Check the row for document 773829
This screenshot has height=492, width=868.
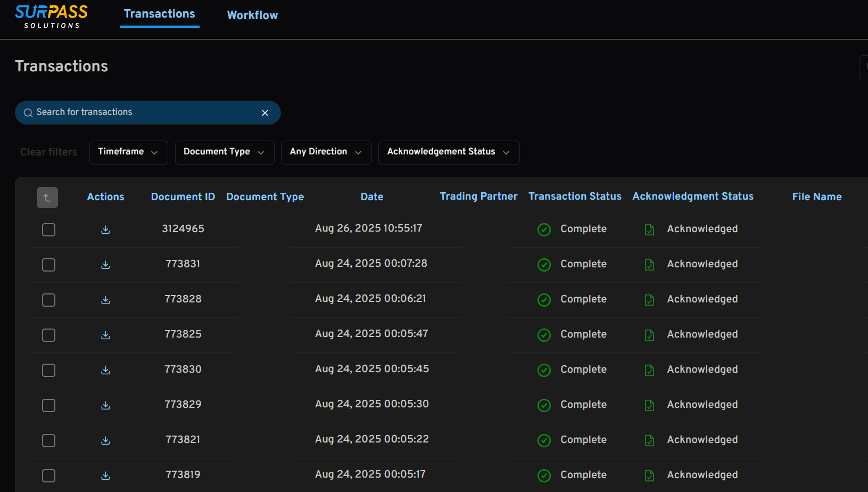48,405
